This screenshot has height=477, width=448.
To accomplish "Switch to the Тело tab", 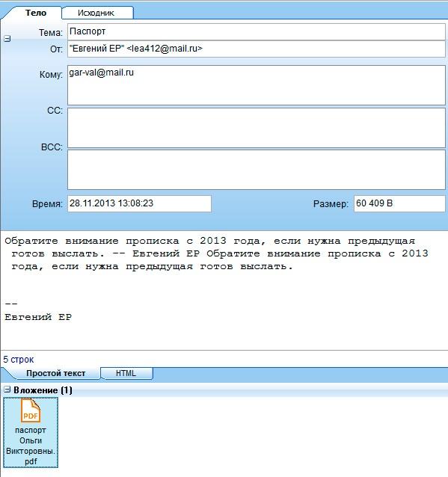I will coord(36,13).
